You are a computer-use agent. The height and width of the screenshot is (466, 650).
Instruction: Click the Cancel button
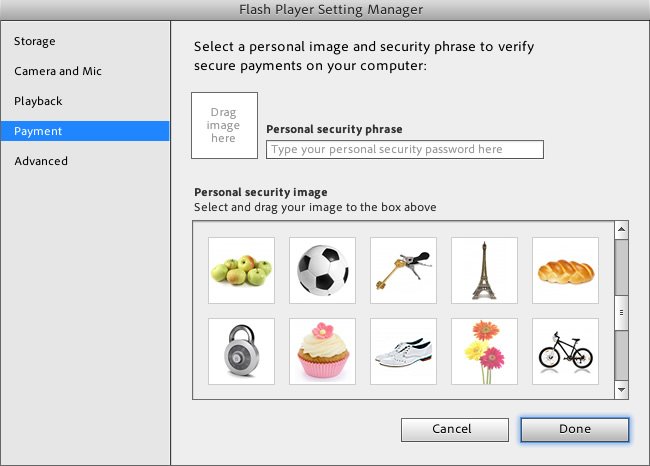pos(454,429)
